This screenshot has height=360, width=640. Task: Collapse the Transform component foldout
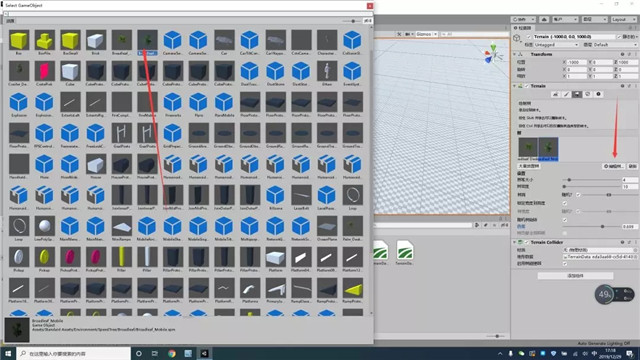(x=514, y=54)
